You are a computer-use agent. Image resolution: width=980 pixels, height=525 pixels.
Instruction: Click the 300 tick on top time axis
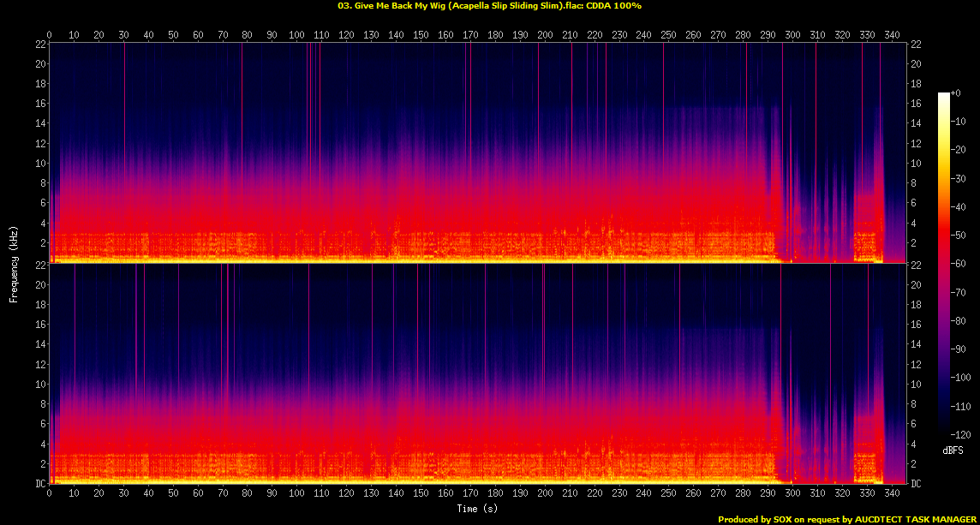pyautogui.click(x=792, y=34)
